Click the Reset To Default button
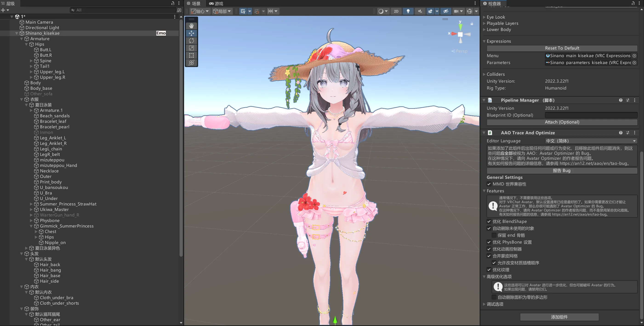This screenshot has height=326, width=644. click(x=562, y=48)
